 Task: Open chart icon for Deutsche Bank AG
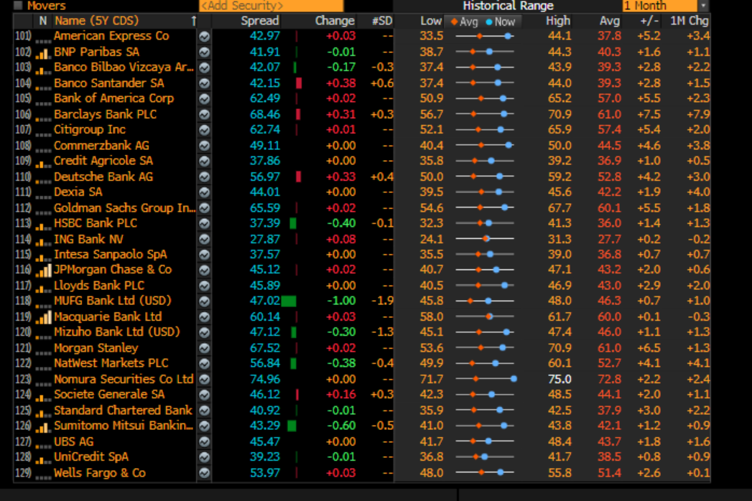coord(204,177)
